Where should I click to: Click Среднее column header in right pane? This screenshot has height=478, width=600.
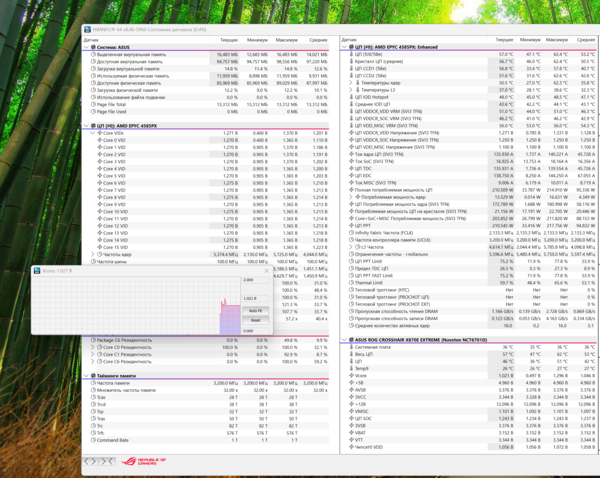(585, 39)
